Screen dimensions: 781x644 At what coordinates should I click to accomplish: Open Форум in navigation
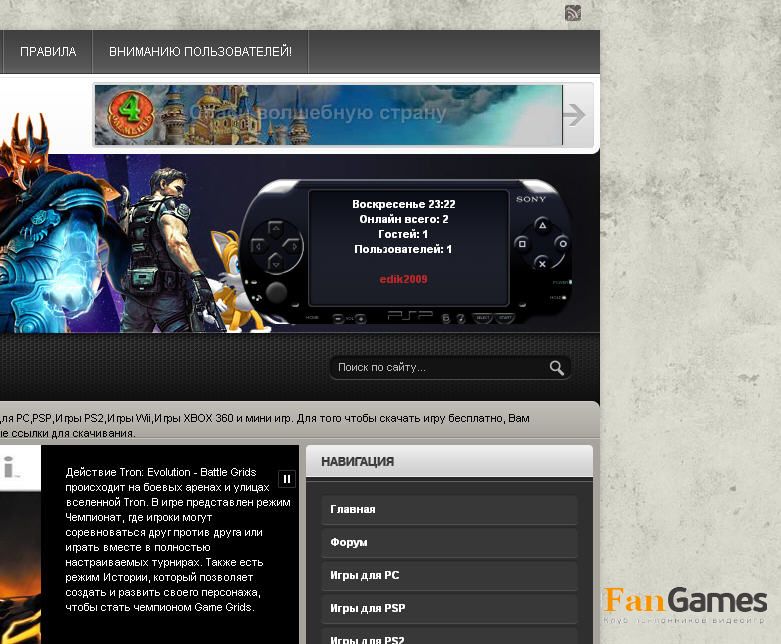tap(449, 542)
